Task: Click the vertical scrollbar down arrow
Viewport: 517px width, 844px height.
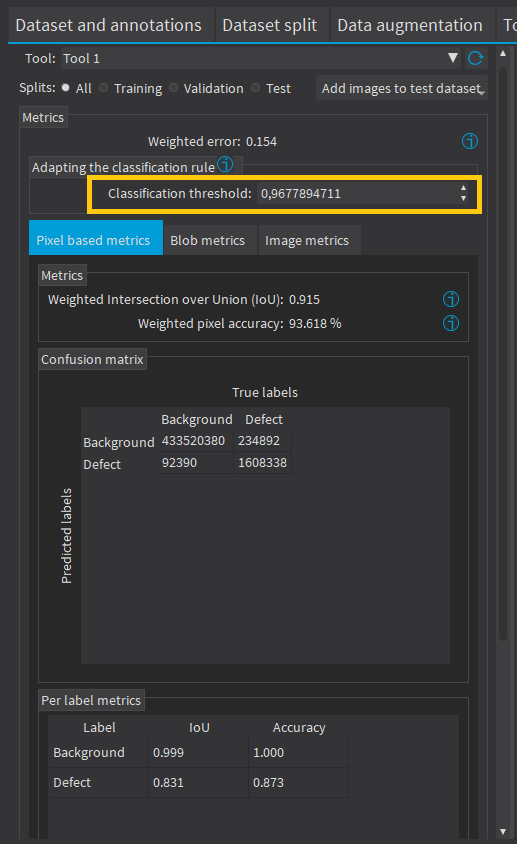Action: [502, 832]
